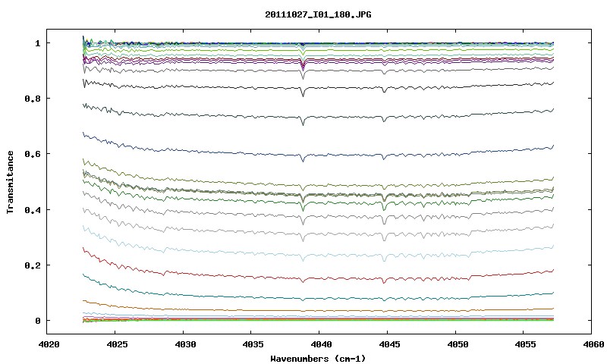Click the y-axis tick label 0
The image size is (607, 364).
(37, 321)
